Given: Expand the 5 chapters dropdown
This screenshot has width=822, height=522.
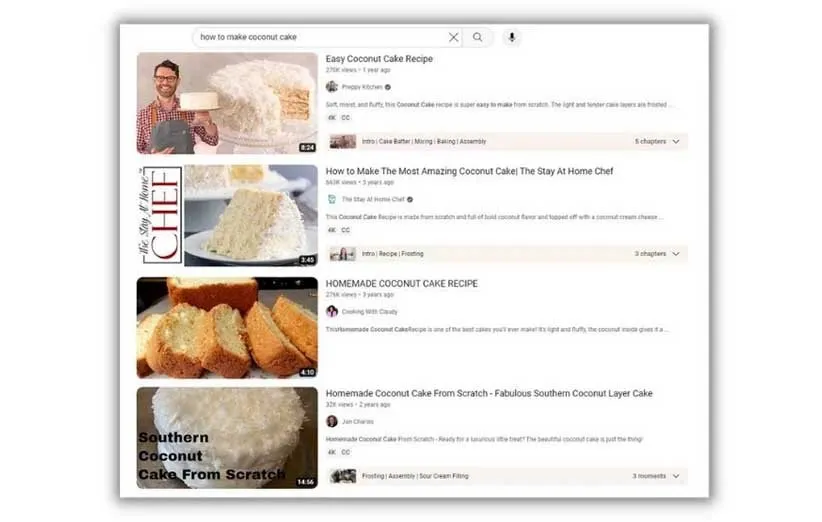Looking at the screenshot, I should (x=676, y=142).
